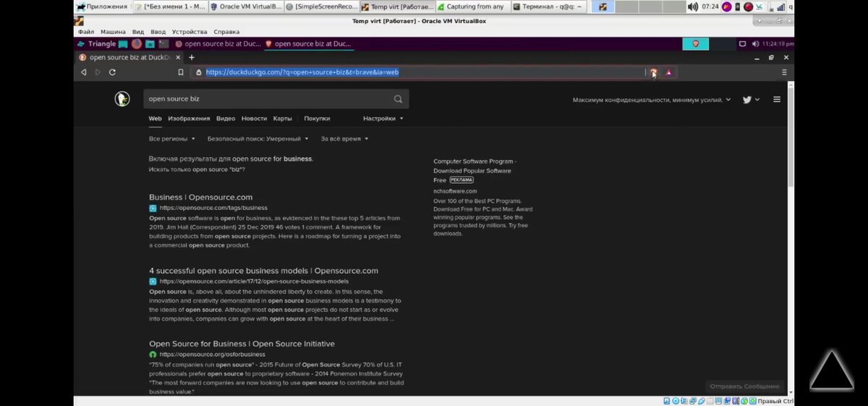Open Business | Opensource.com result link

point(200,197)
